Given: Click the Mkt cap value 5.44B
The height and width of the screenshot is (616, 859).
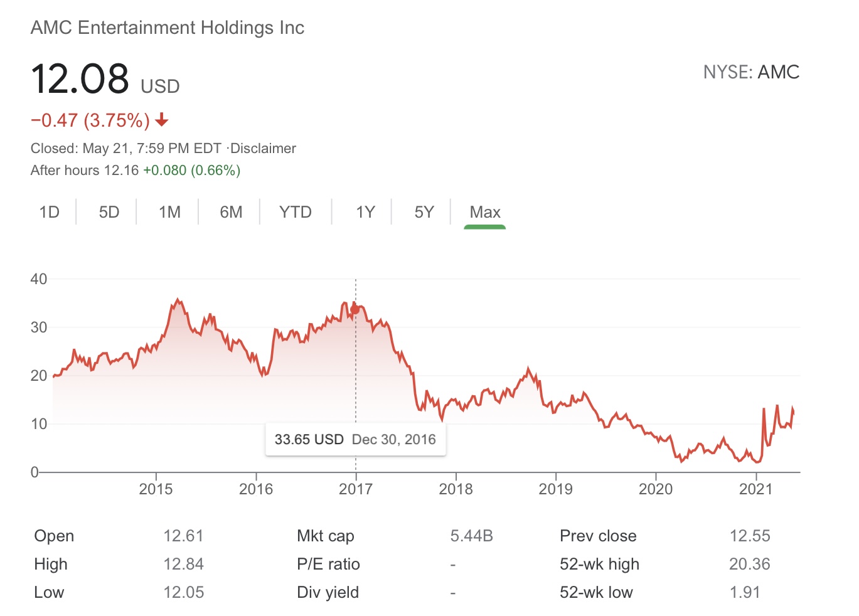Looking at the screenshot, I should point(471,536).
